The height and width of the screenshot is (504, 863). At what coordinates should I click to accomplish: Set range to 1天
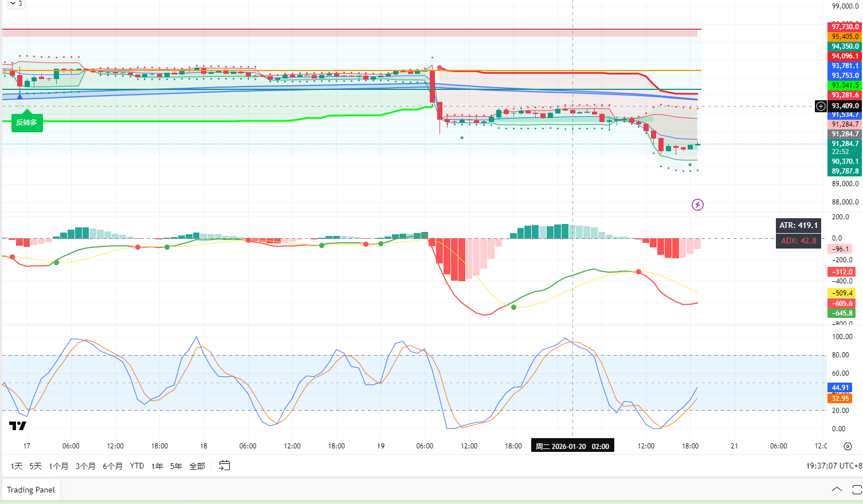click(17, 466)
